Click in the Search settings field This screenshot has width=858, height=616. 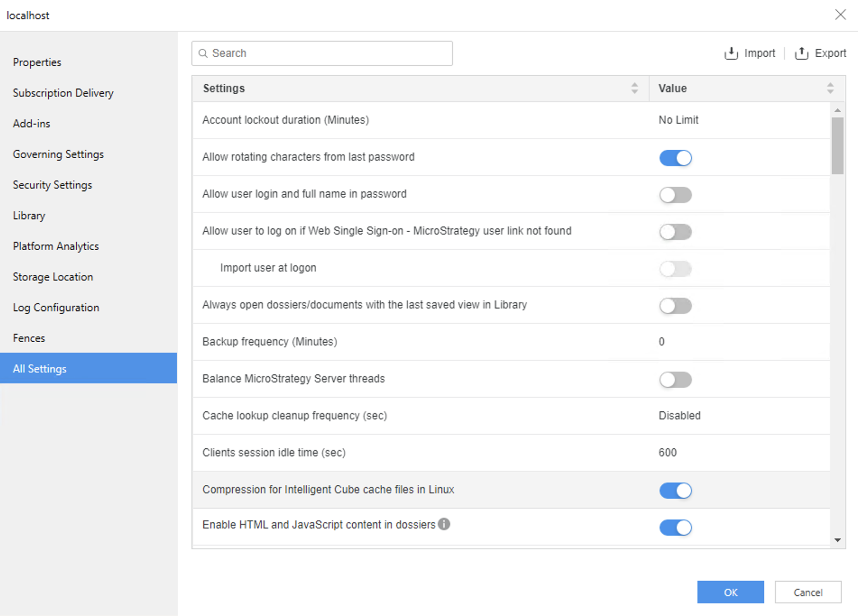329,53
